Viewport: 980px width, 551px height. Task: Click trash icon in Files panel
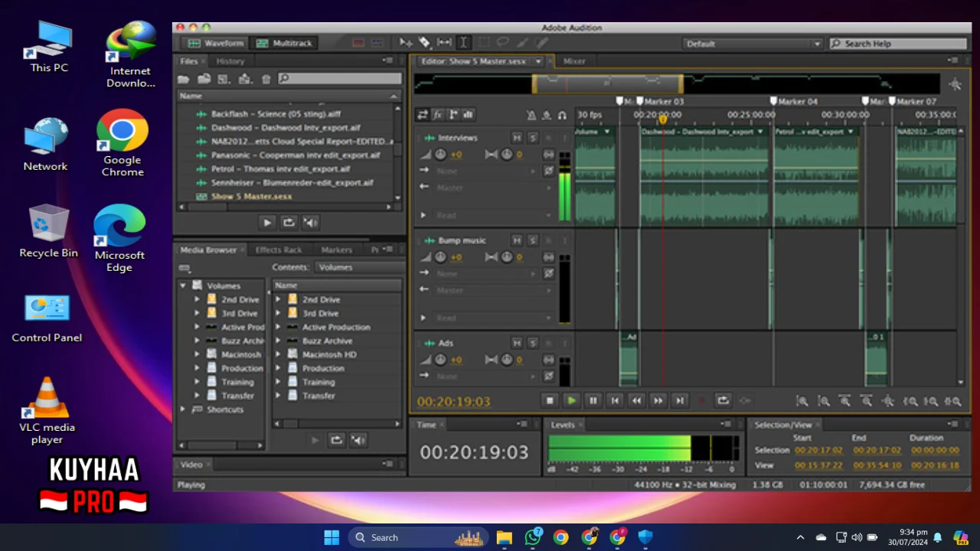point(266,79)
